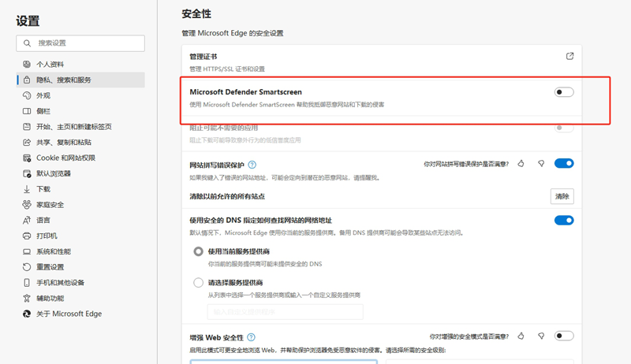The height and width of the screenshot is (364, 631).
Task: Click the browser icon beside 默认浏览器
Action: coord(27,173)
